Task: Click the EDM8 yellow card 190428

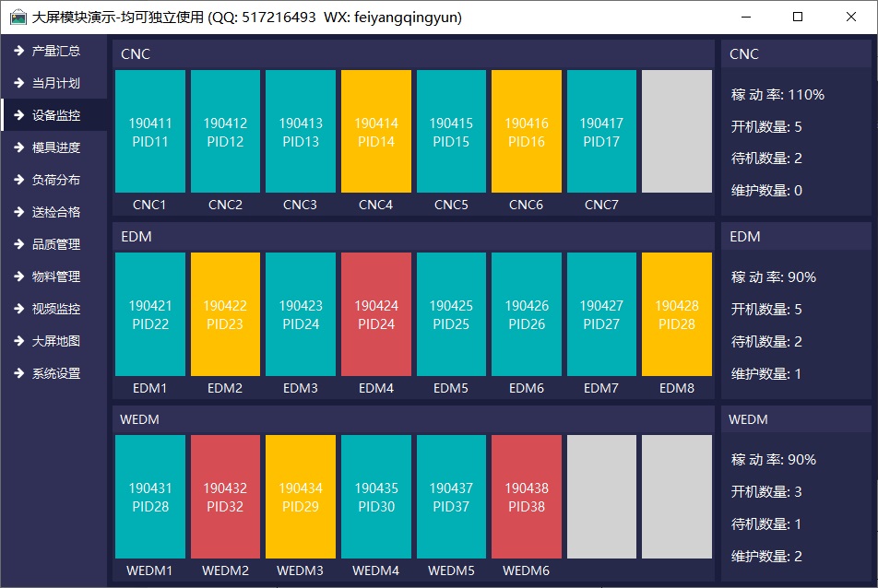Action: [676, 314]
